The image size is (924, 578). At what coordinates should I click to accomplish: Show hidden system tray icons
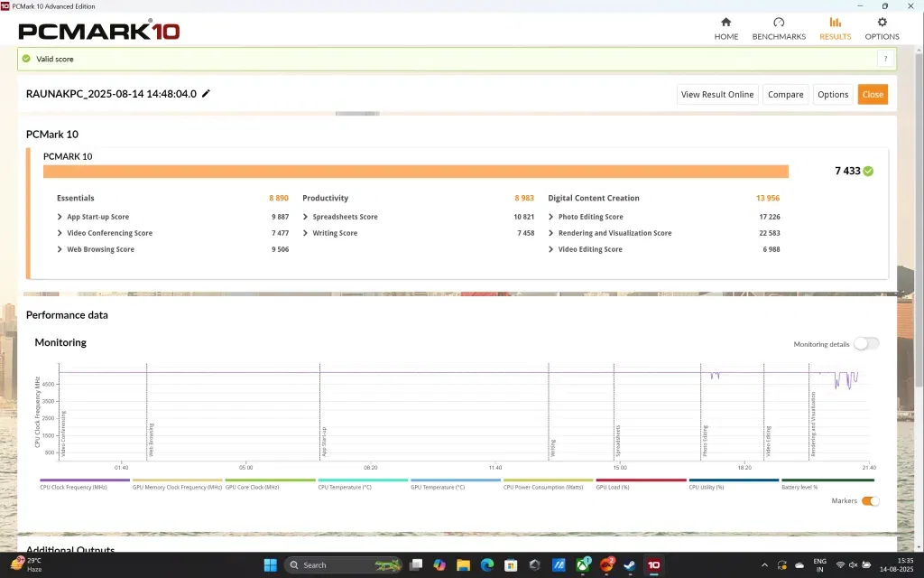(x=764, y=565)
